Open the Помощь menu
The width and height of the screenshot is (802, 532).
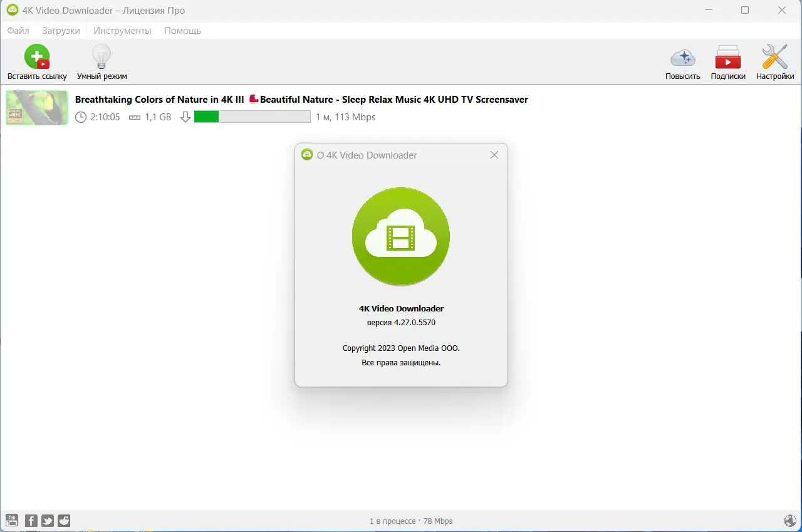[x=182, y=31]
